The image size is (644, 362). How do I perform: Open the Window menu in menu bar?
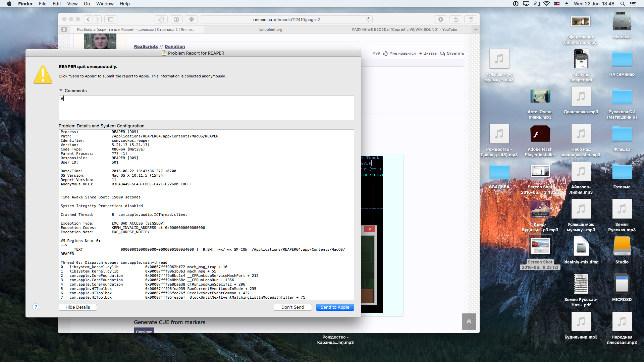[x=105, y=4]
